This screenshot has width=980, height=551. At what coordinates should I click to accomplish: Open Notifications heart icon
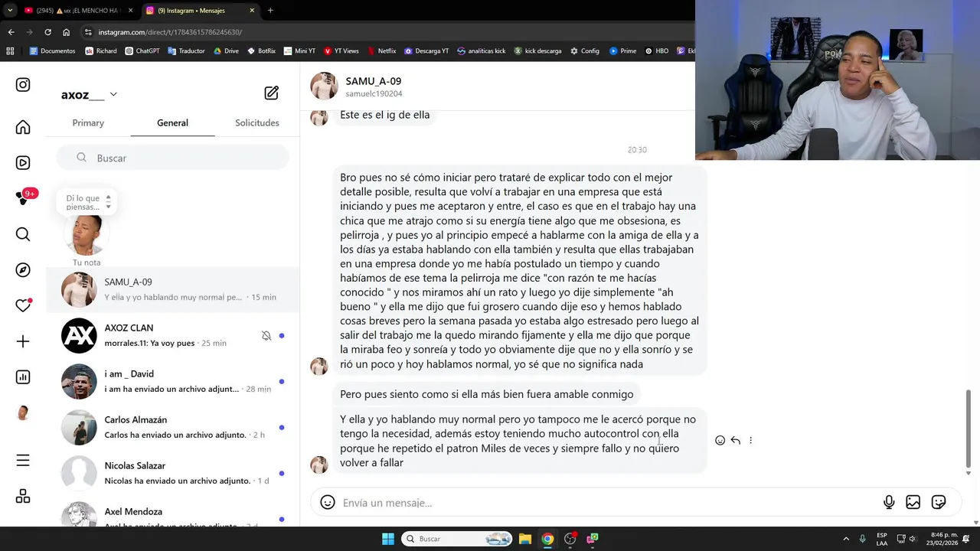pos(23,305)
